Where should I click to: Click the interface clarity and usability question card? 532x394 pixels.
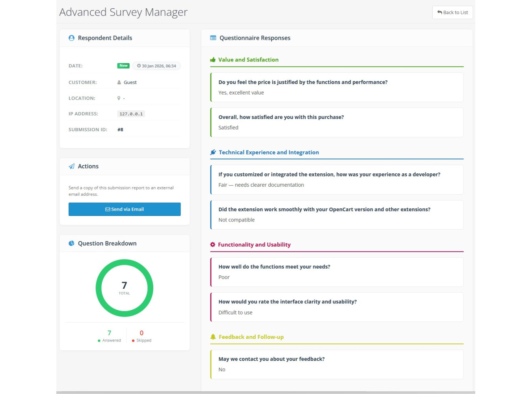[337, 307]
